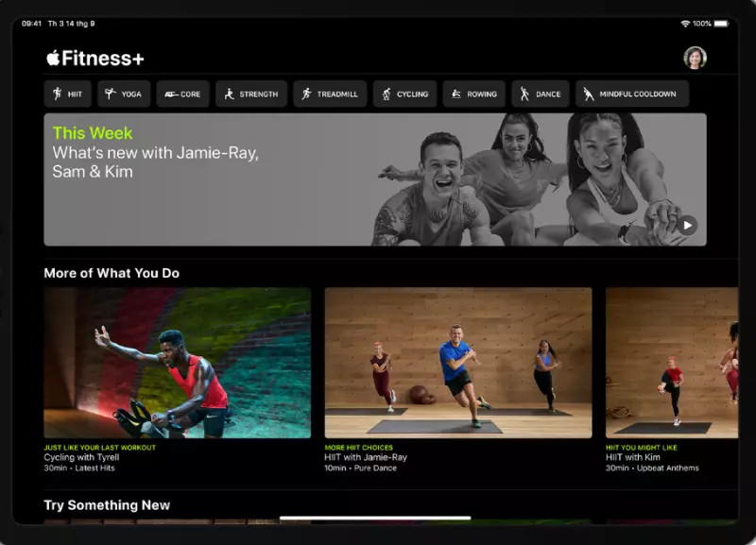Select the HIIT workout icon
The width and height of the screenshot is (756, 545).
tap(58, 94)
